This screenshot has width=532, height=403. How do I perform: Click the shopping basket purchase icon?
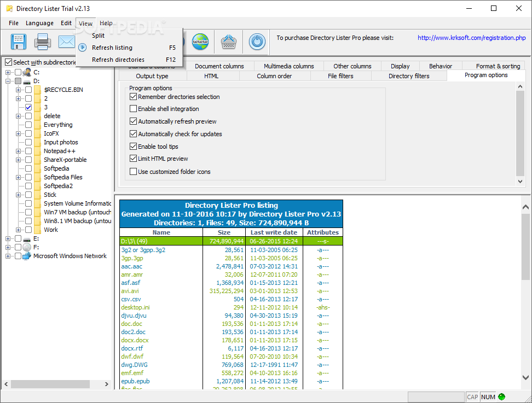[x=229, y=42]
